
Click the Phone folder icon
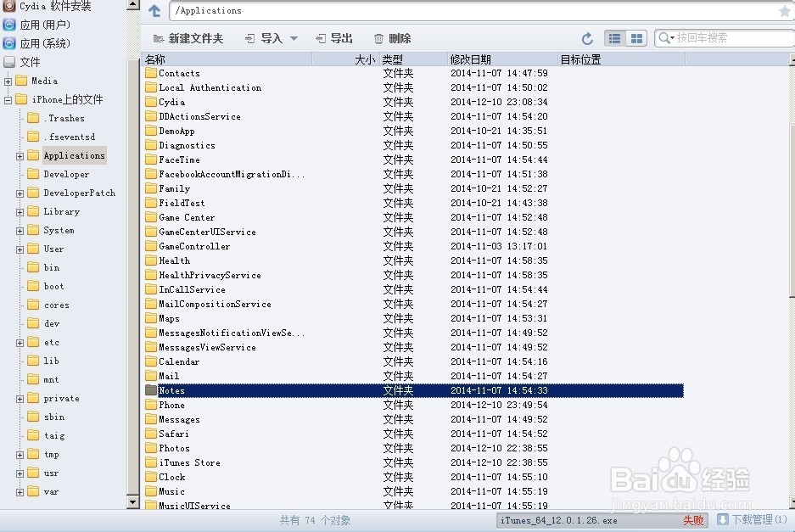pyautogui.click(x=150, y=405)
